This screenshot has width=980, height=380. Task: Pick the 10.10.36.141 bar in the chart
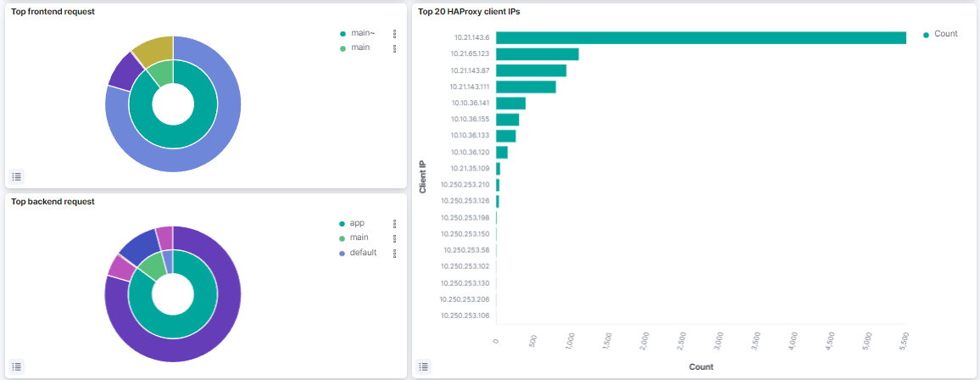510,103
